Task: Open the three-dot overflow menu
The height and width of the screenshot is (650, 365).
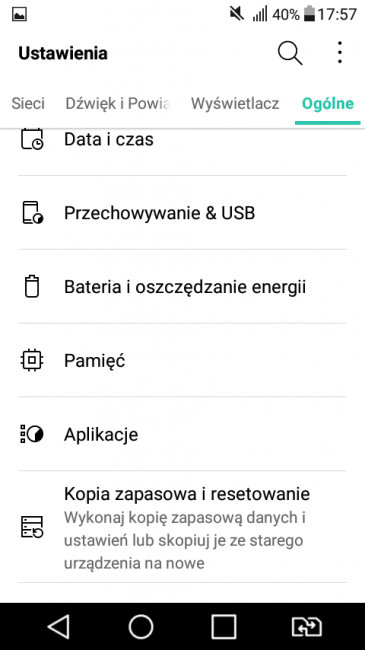Action: tap(340, 53)
